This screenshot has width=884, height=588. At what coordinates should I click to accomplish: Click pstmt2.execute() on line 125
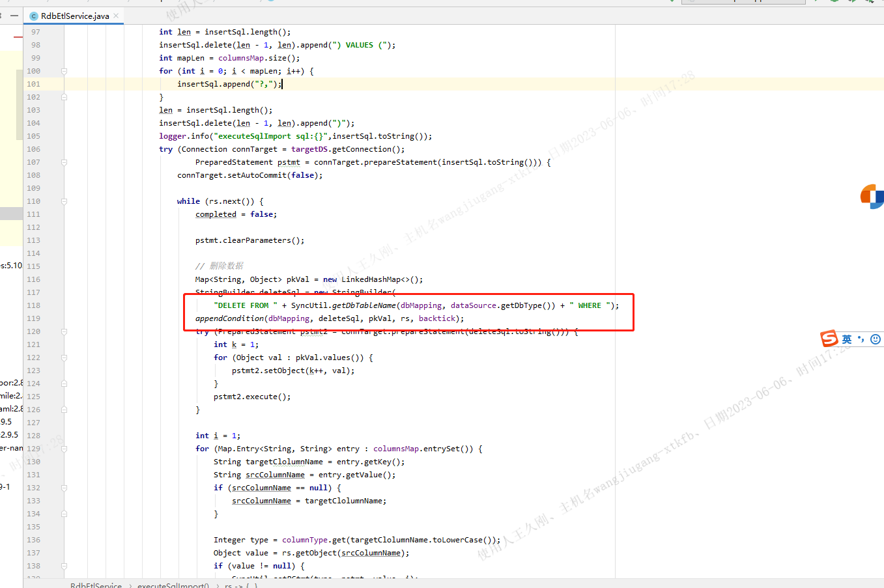click(x=250, y=397)
